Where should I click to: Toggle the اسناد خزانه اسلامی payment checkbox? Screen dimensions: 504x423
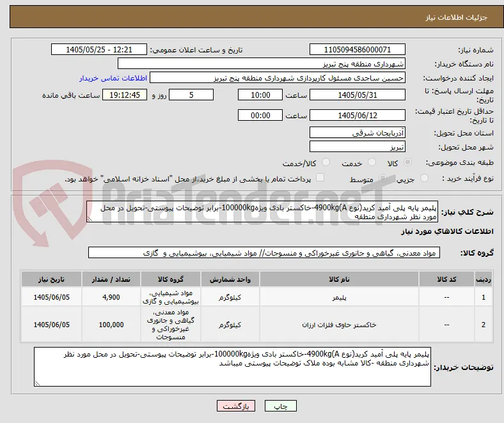click(320, 178)
